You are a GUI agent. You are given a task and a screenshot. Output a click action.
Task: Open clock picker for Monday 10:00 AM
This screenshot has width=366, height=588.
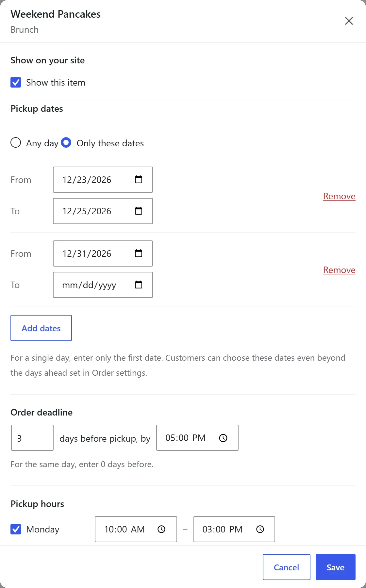pyautogui.click(x=161, y=529)
